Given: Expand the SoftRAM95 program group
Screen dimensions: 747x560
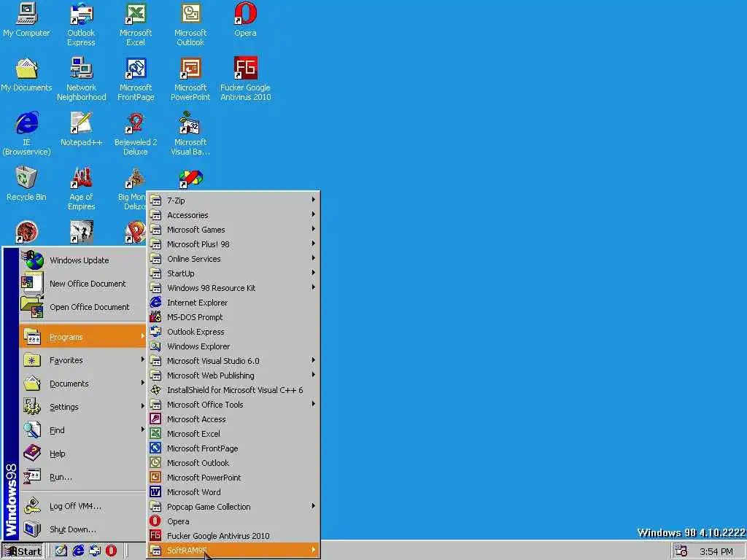Looking at the screenshot, I should (233, 551).
